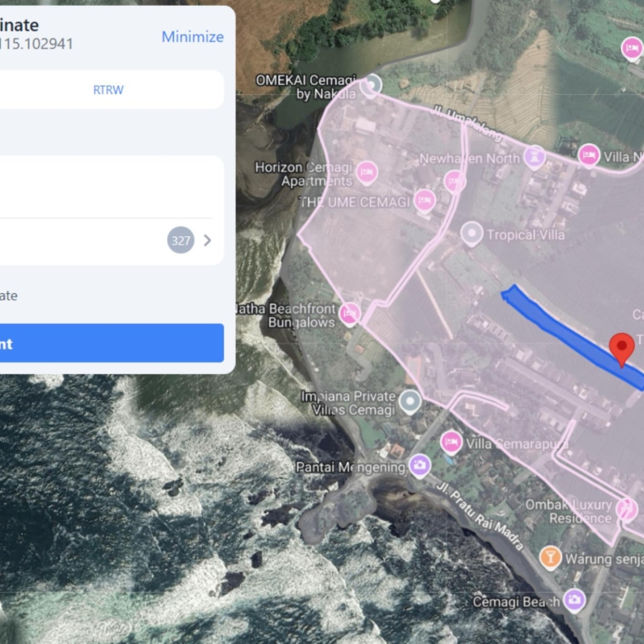Minimize the coordinate info panel
This screenshot has height=644, width=644.
[x=192, y=36]
